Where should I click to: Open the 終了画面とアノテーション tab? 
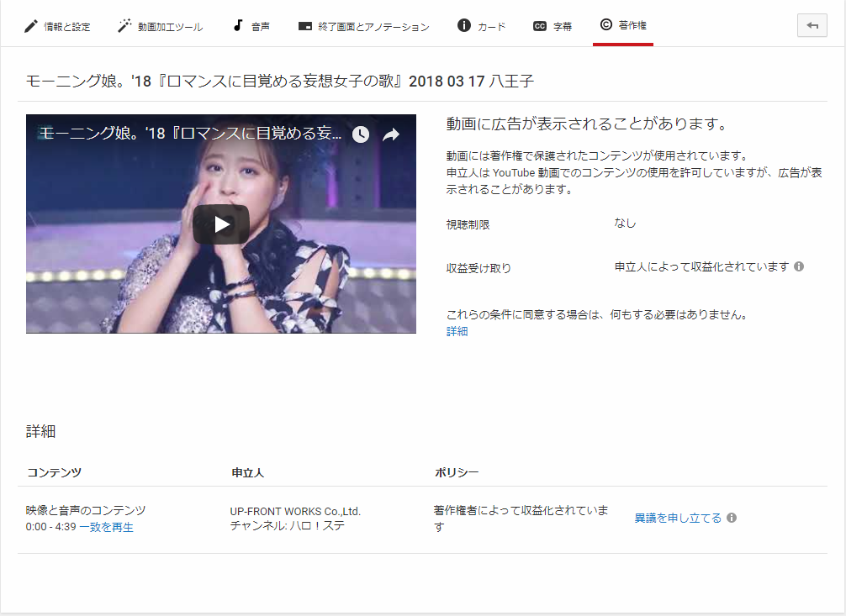[363, 26]
